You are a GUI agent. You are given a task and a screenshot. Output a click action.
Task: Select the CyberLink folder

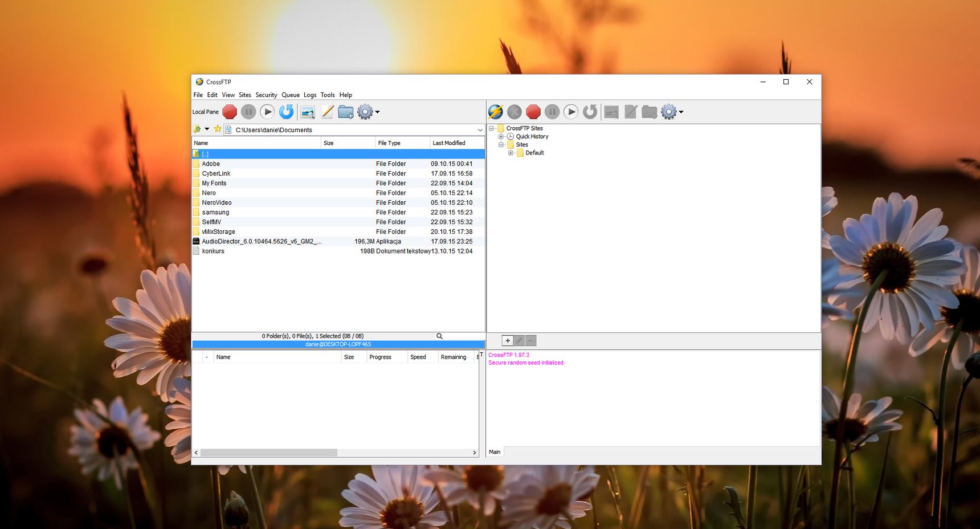coord(338,173)
